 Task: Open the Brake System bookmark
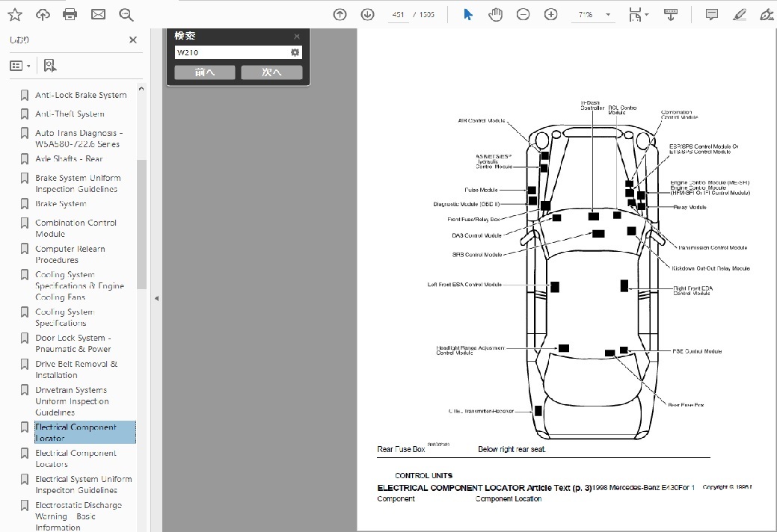point(61,204)
